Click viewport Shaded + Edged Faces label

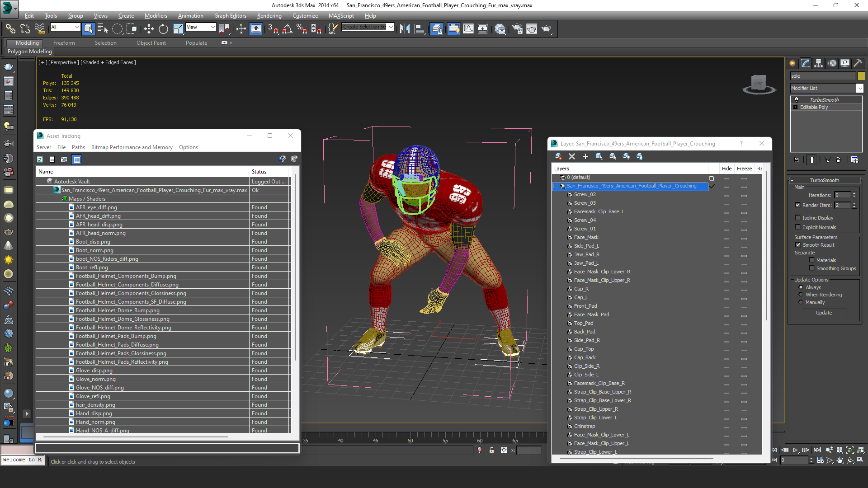tap(108, 62)
